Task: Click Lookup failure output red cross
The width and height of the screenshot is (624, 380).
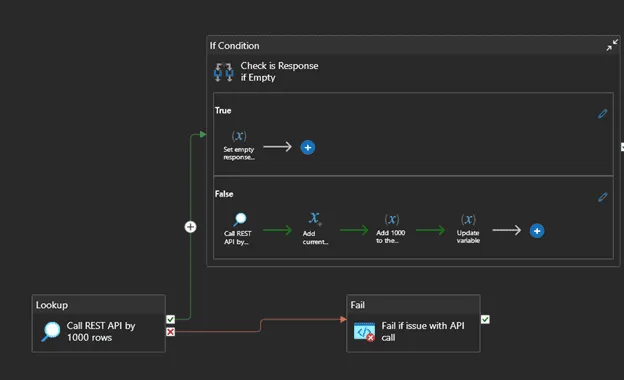Action: (x=170, y=332)
